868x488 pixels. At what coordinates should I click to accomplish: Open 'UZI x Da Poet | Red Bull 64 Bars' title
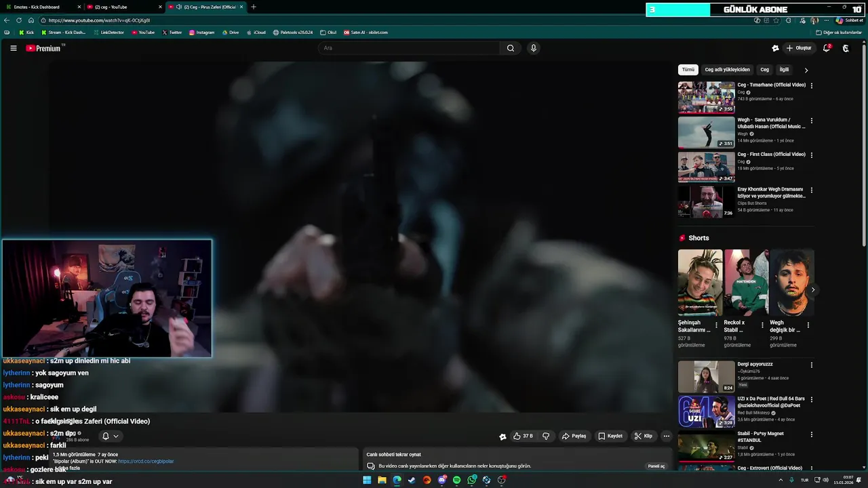point(772,402)
